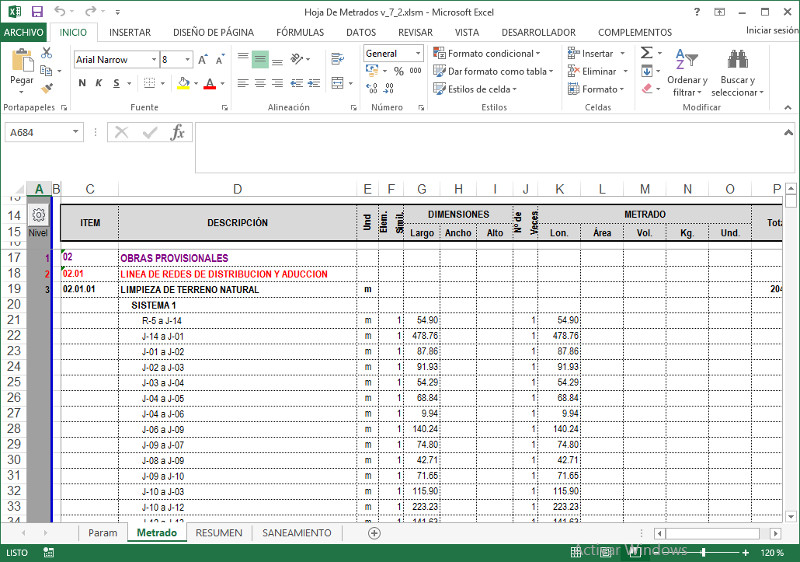Open the Arial Narrow font name dropdown

(x=153, y=60)
